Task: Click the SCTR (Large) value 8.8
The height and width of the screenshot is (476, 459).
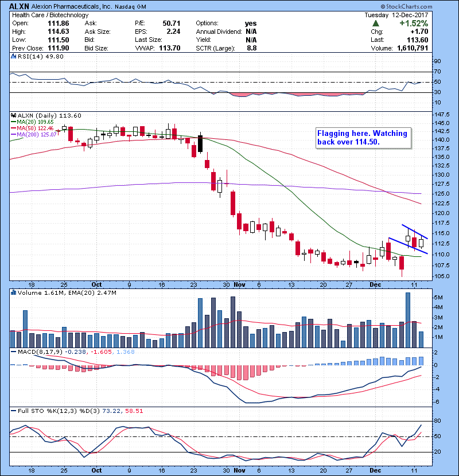Action: [x=252, y=48]
